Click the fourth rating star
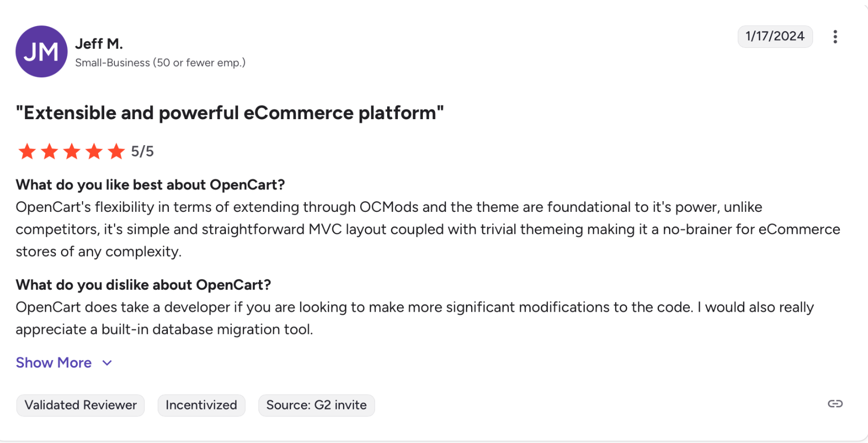The width and height of the screenshot is (868, 443). point(94,151)
